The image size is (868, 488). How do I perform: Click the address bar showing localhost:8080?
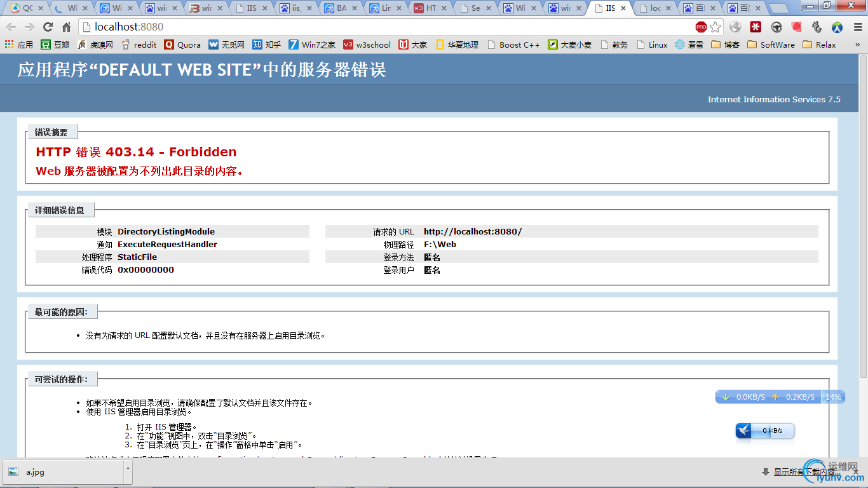tap(254, 28)
